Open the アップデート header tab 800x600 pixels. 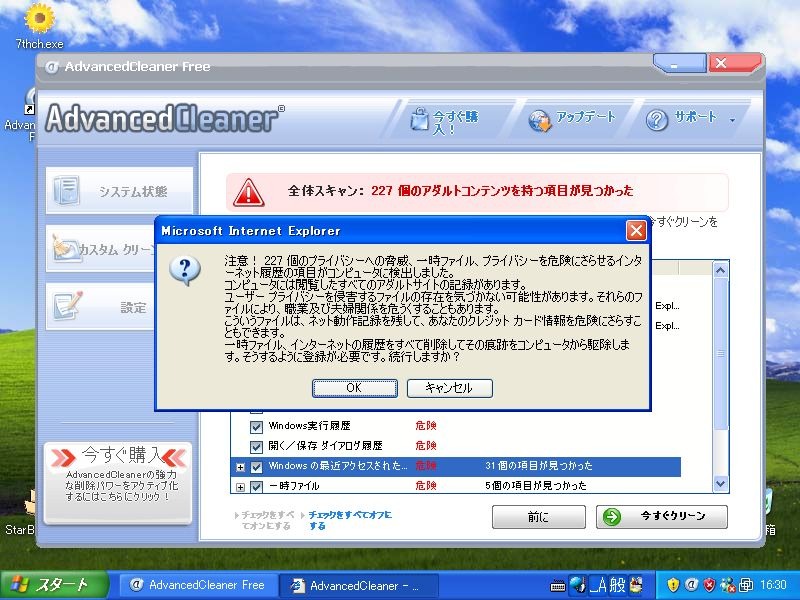pos(572,120)
